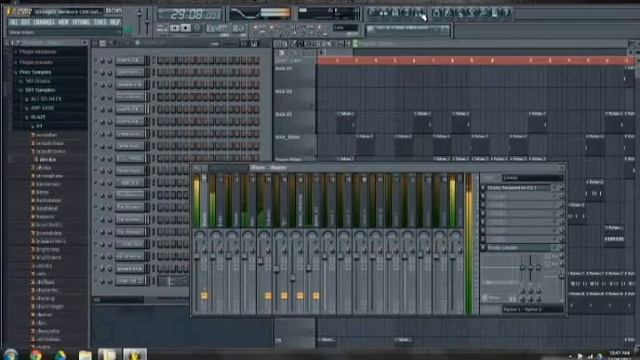Select the second playlist track header
The height and width of the screenshot is (360, 640).
294,100
